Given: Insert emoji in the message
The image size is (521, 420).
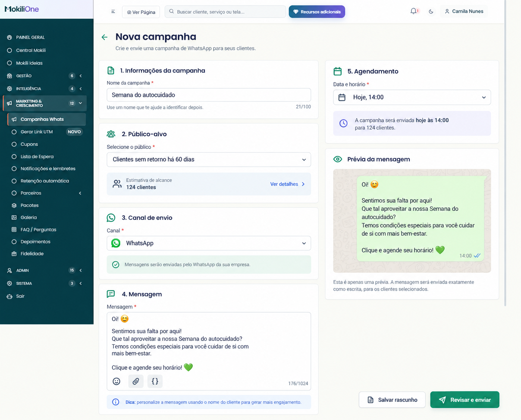Looking at the screenshot, I should pos(117,381).
